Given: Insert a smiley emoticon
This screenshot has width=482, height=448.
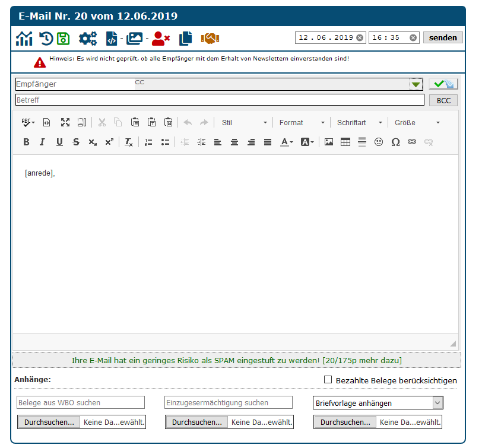Looking at the screenshot, I should pos(379,142).
